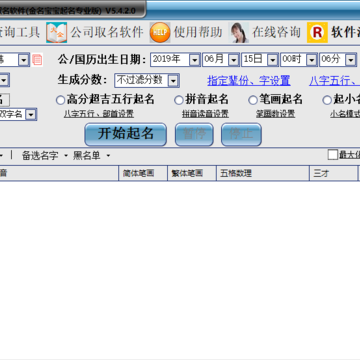The height and width of the screenshot is (360, 360).
Task: Open the minute 06分 dropdown
Action: click(x=351, y=60)
